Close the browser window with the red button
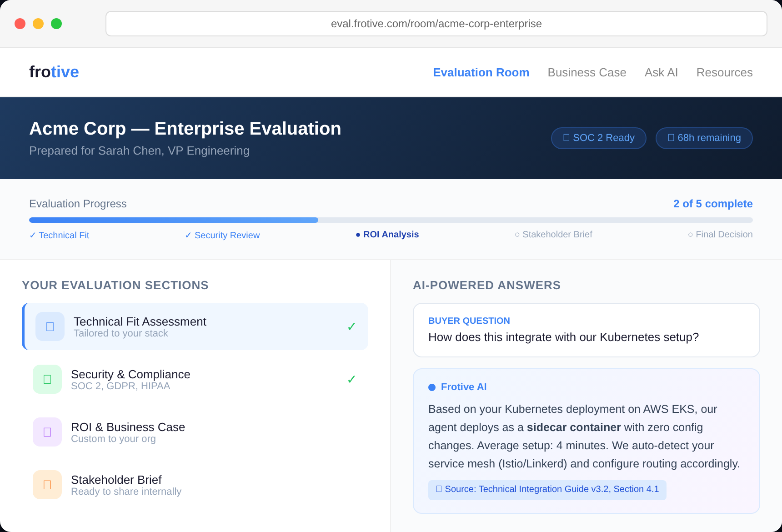 pos(20,24)
